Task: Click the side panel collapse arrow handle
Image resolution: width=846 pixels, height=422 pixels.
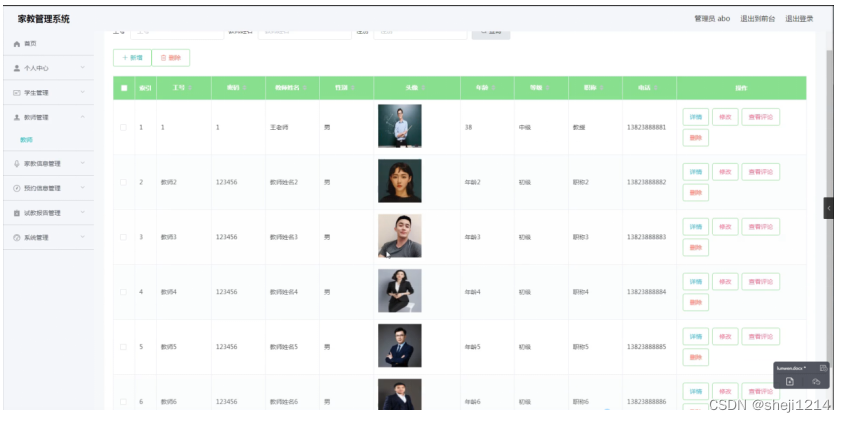Action: click(x=828, y=207)
